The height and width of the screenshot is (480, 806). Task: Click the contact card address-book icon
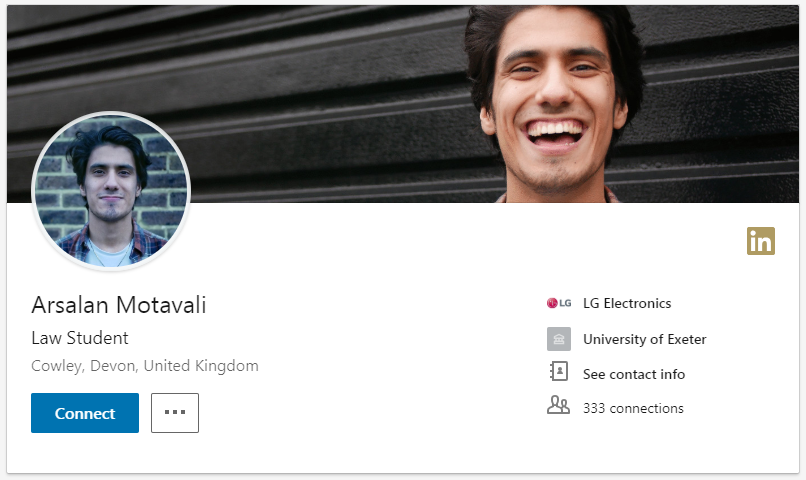point(559,371)
